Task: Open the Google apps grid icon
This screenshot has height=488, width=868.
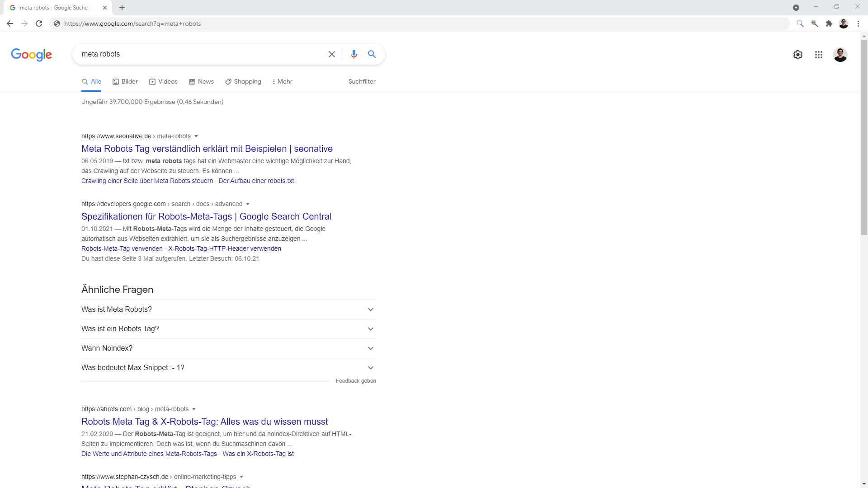Action: click(819, 55)
